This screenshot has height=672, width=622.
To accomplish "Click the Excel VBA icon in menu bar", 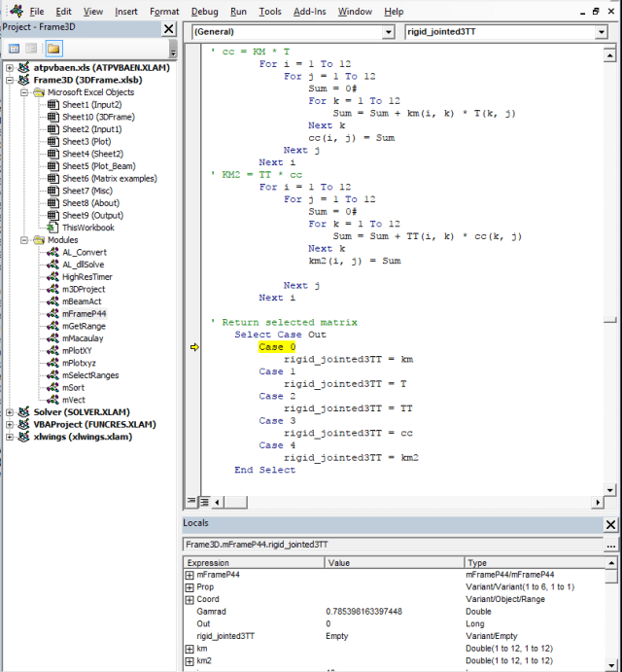I will (16, 12).
